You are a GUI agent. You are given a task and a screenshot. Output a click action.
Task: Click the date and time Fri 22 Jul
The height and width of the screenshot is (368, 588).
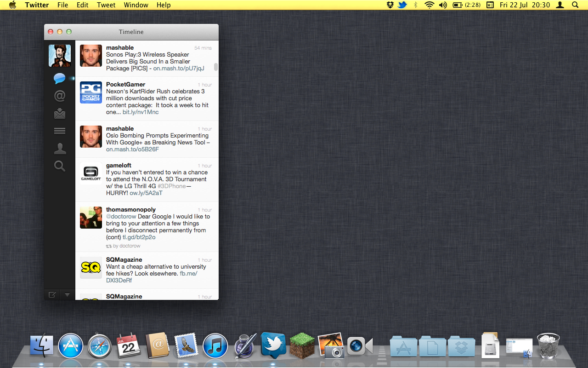pos(525,5)
